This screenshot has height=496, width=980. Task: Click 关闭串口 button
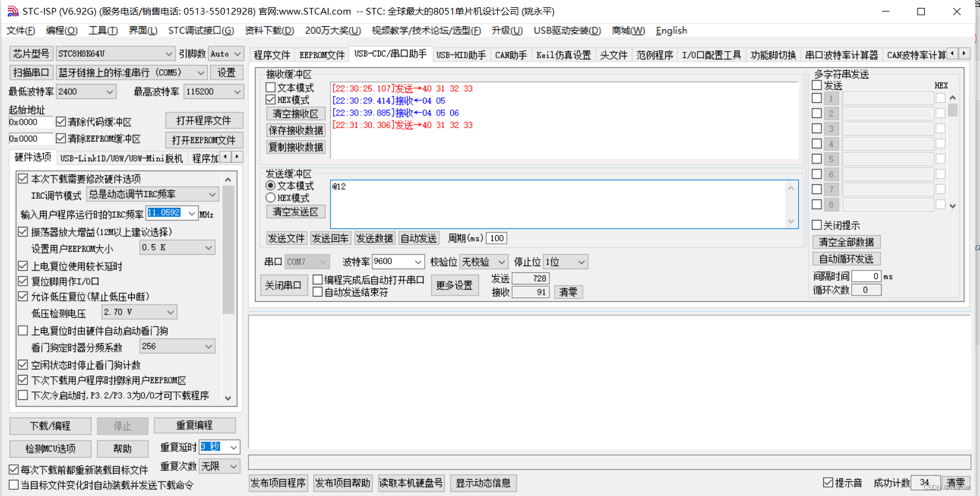(283, 285)
